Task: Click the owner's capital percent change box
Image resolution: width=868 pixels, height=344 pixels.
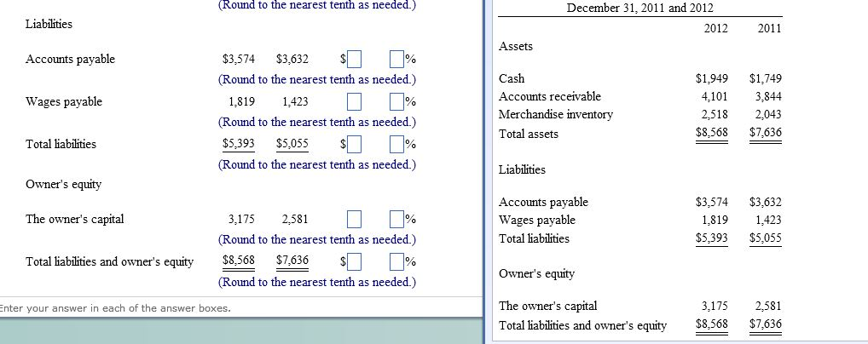Action: click(x=396, y=220)
